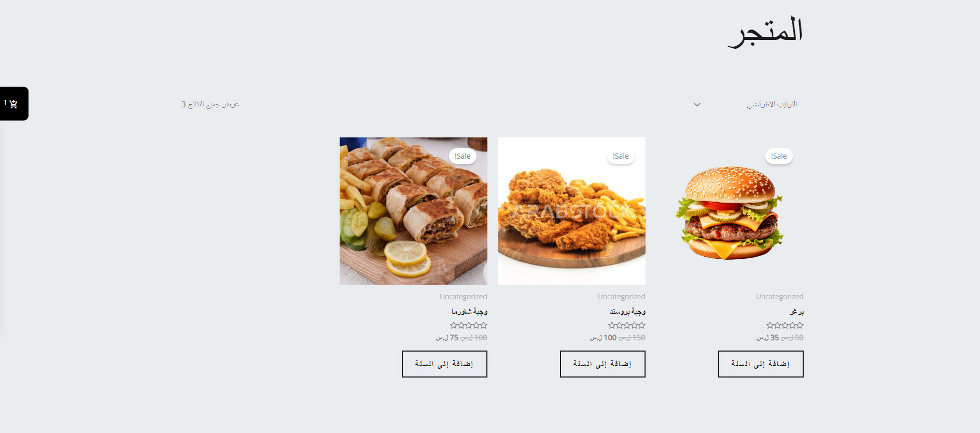Screen dimensions: 980x433
Task: Click the Sale badge on burger product
Action: click(778, 156)
